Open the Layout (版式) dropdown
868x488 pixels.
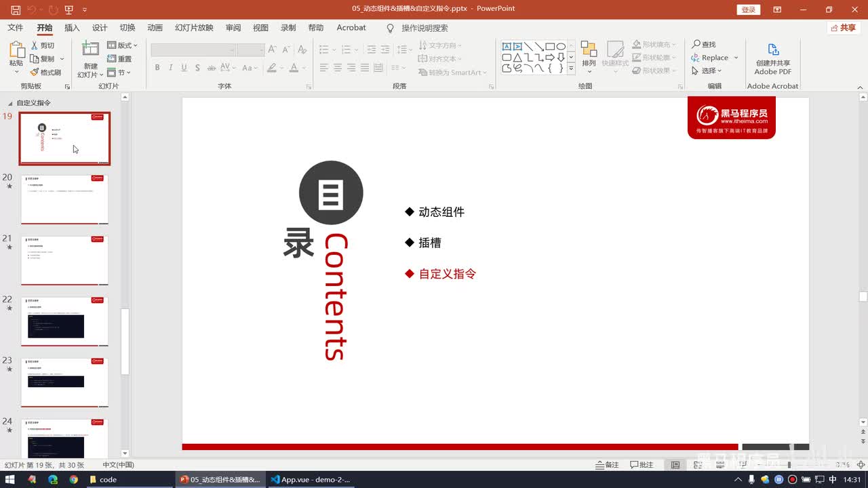(123, 45)
